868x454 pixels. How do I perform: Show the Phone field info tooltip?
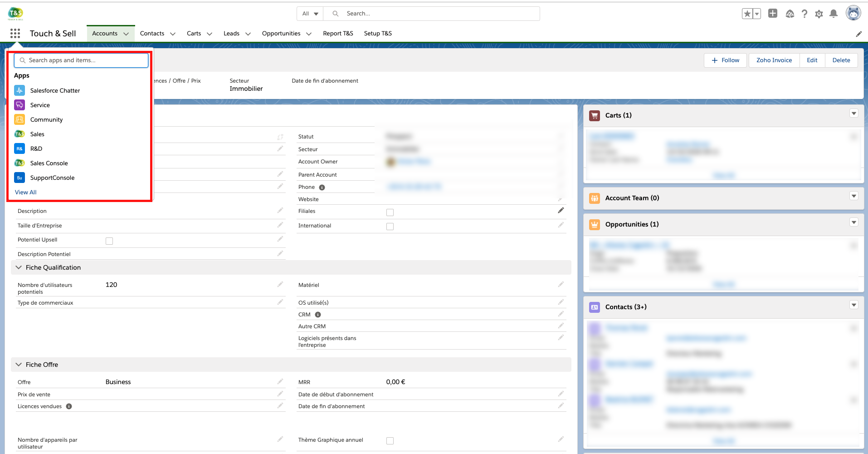pos(322,188)
